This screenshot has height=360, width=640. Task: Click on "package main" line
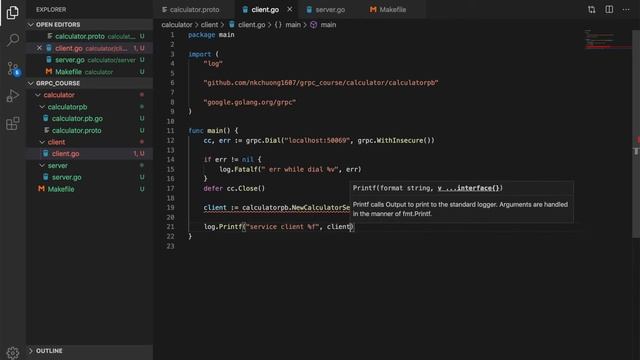[211, 35]
